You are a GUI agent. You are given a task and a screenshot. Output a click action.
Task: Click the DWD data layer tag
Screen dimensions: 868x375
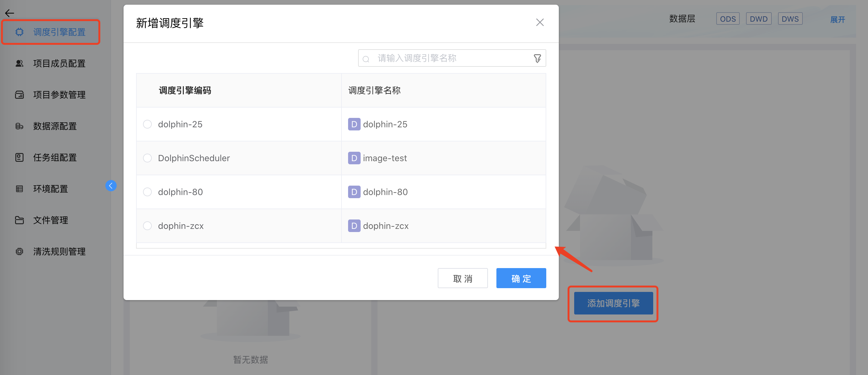point(758,19)
